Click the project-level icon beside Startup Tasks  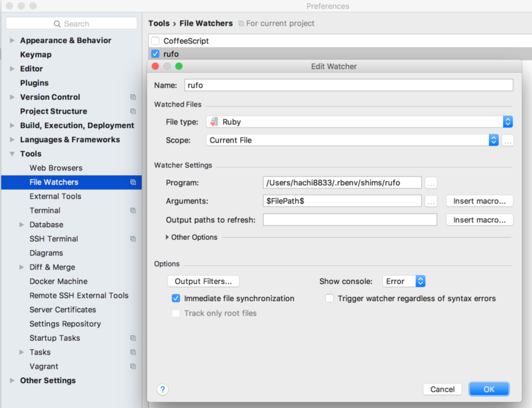coord(133,338)
